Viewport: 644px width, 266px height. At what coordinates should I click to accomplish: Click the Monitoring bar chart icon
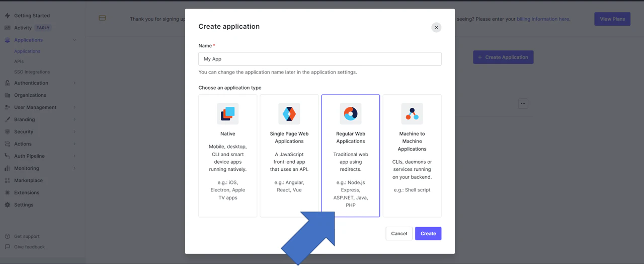tap(7, 168)
